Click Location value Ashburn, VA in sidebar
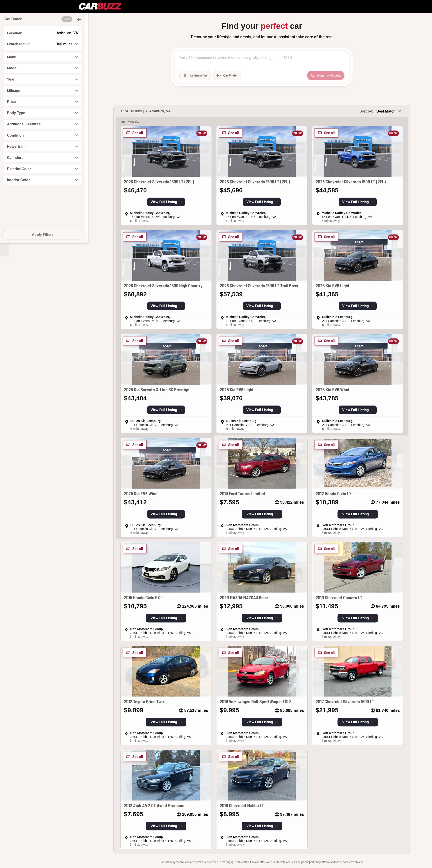Image resolution: width=432 pixels, height=868 pixels. tap(67, 33)
